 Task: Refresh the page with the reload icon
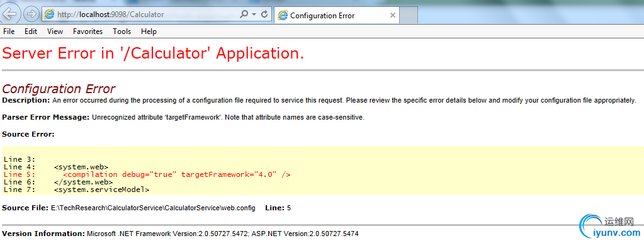[x=264, y=14]
